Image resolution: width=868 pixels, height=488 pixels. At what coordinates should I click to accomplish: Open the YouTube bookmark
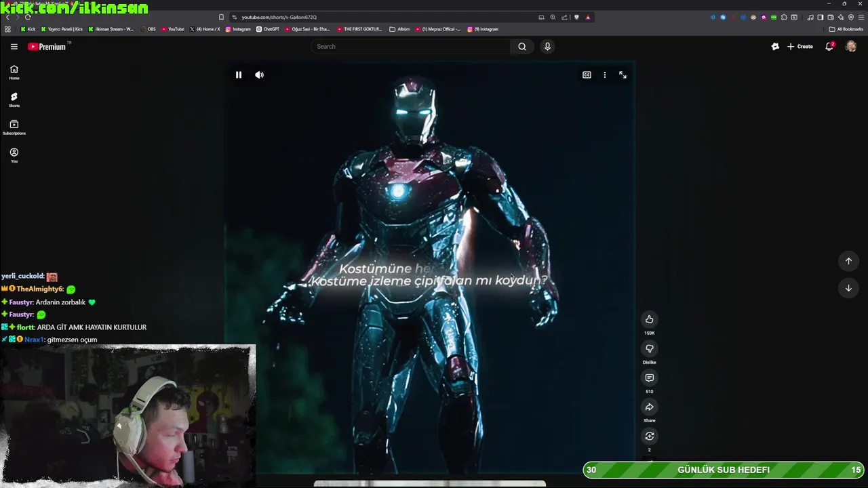click(x=173, y=29)
